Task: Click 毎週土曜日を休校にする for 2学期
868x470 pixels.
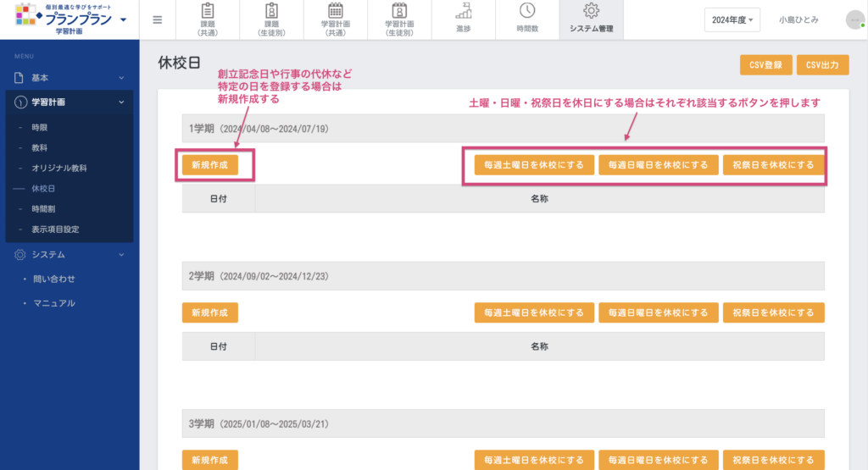Action: [534, 312]
